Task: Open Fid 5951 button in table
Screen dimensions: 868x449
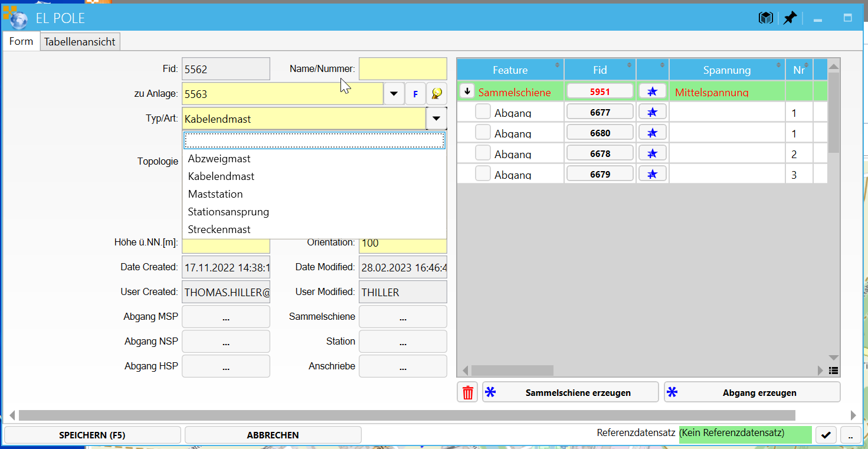Action: point(600,91)
